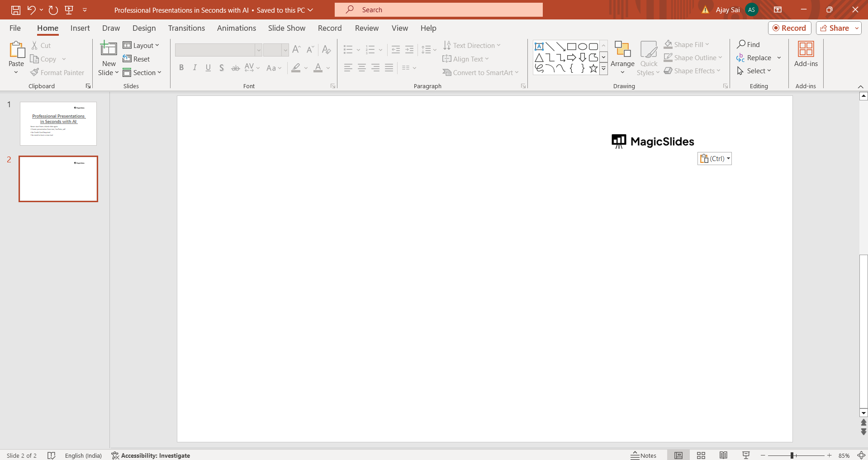Viewport: 868px width, 460px height.
Task: Click the Save icon in title bar
Action: [16, 10]
